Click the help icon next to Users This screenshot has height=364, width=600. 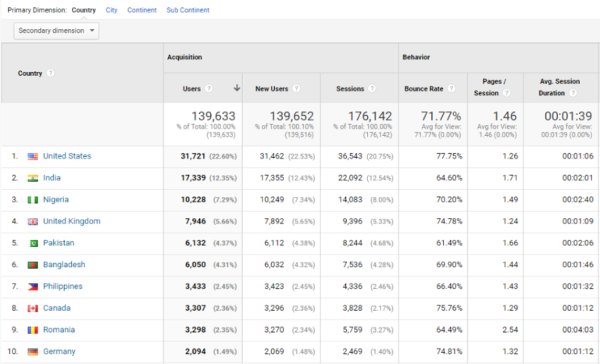tap(209, 89)
